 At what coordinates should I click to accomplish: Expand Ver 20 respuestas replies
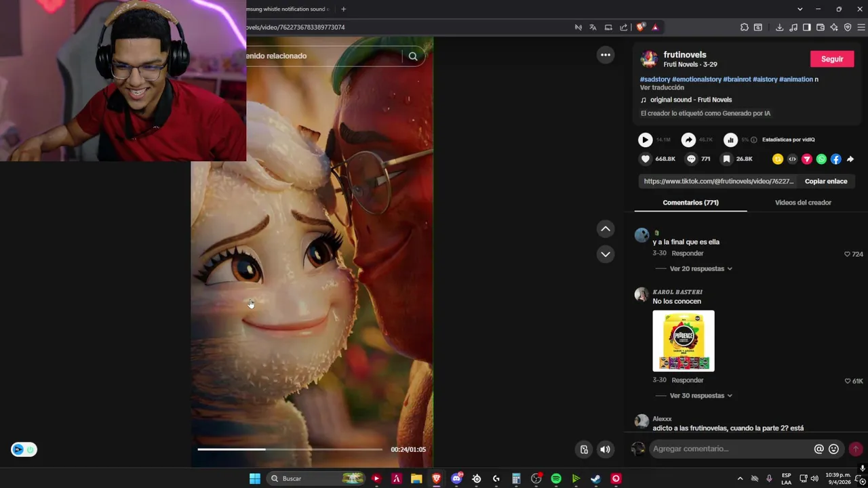tap(701, 269)
